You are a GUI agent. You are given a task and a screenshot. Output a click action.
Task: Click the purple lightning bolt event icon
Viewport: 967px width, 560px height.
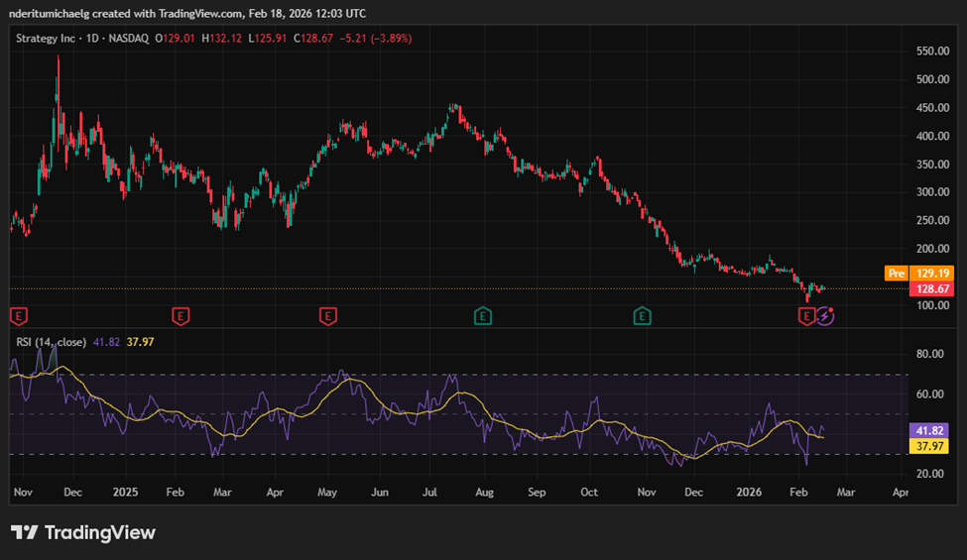pyautogui.click(x=825, y=315)
